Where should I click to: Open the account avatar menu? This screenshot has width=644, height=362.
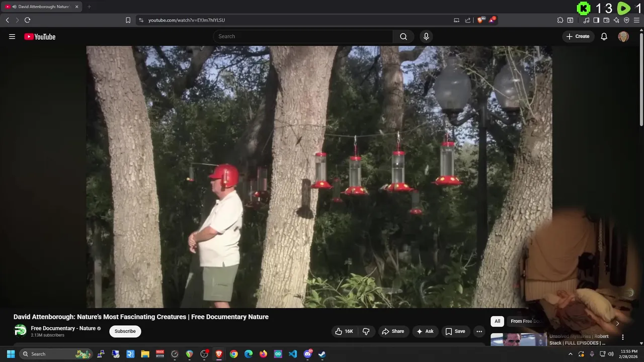click(x=623, y=36)
